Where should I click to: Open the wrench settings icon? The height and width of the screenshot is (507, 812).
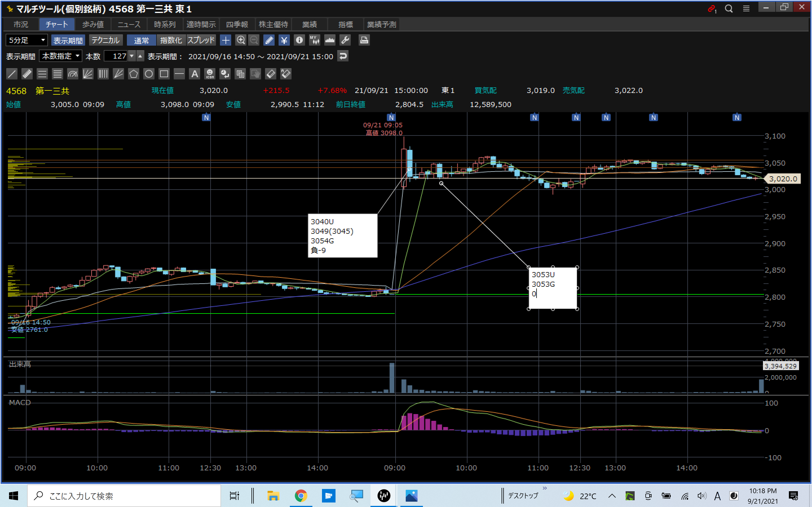point(345,40)
